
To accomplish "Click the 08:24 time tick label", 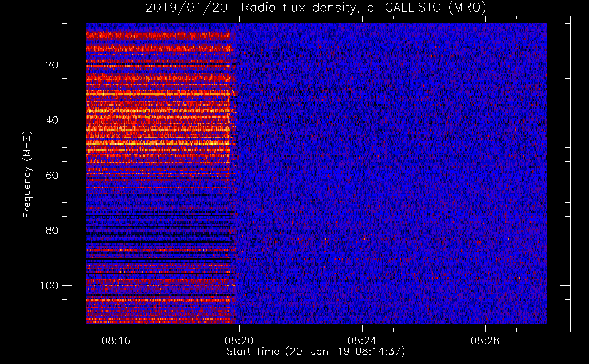I will pos(362,341).
